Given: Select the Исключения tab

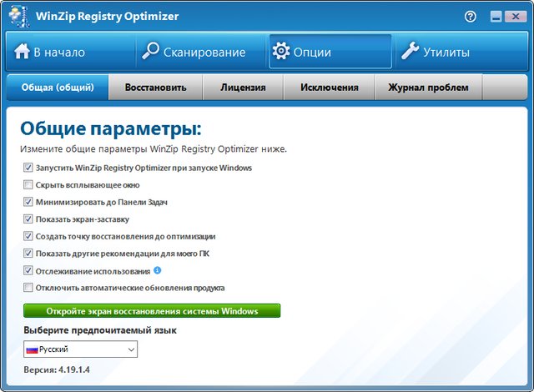Looking at the screenshot, I should tap(330, 88).
